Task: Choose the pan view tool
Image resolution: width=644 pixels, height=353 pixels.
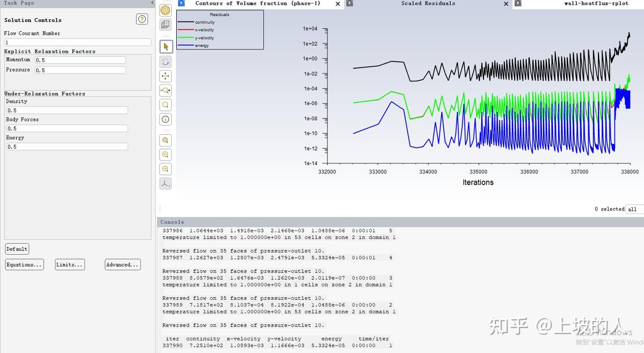Action: pyautogui.click(x=165, y=76)
